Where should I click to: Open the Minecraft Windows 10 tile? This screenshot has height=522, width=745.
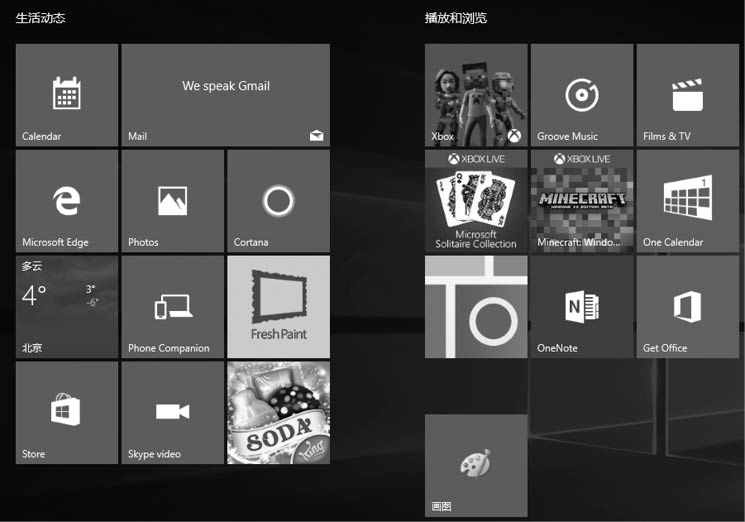click(x=582, y=201)
